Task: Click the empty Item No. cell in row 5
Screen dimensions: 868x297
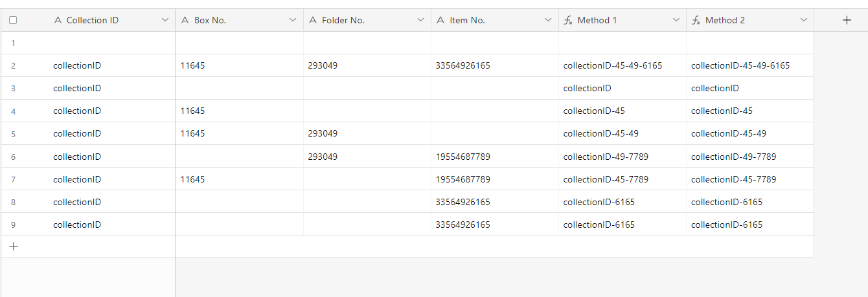Action: coord(495,133)
